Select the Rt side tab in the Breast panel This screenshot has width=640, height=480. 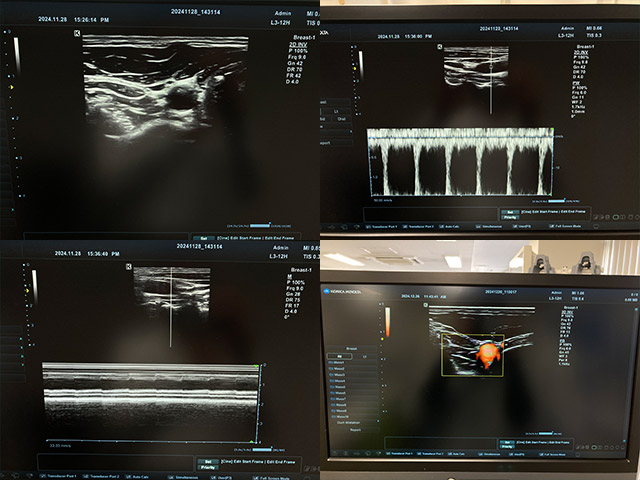tap(340, 356)
